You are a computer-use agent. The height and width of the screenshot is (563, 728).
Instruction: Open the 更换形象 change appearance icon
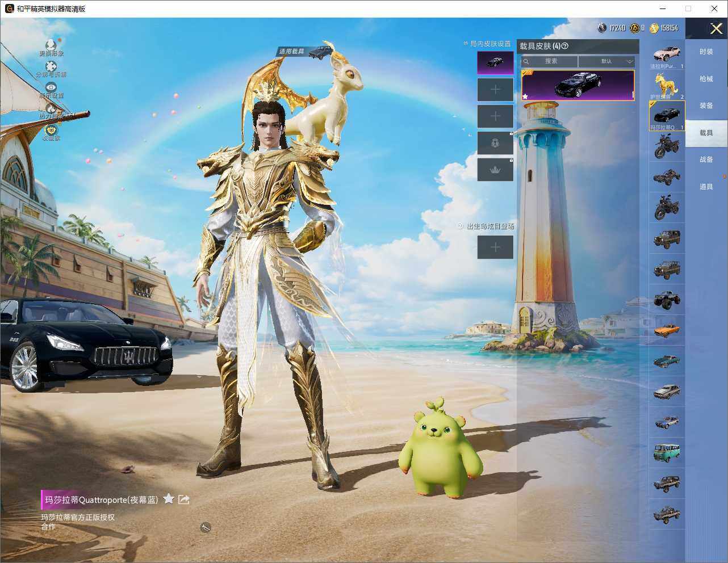(x=51, y=44)
